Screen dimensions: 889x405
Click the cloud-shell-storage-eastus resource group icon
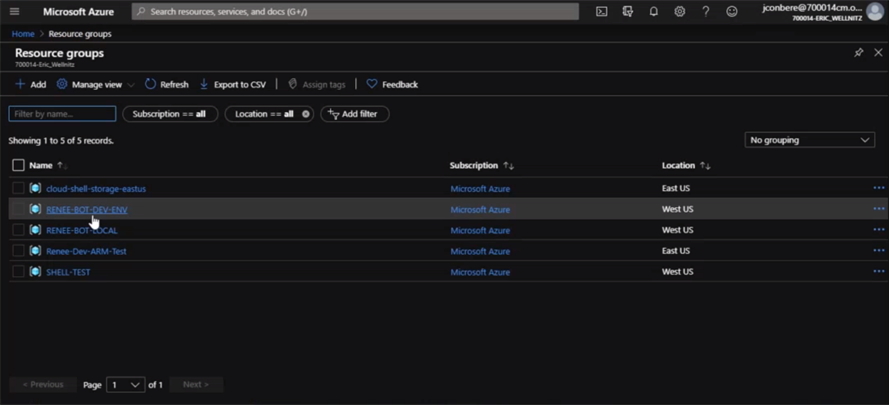point(35,188)
